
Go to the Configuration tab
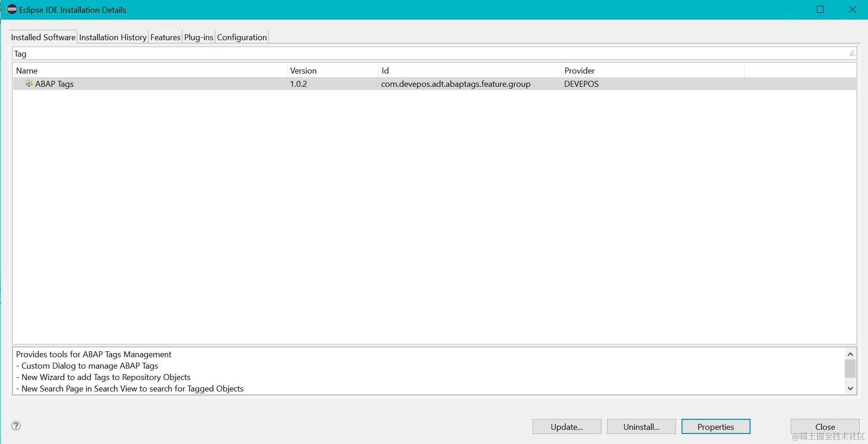(242, 37)
